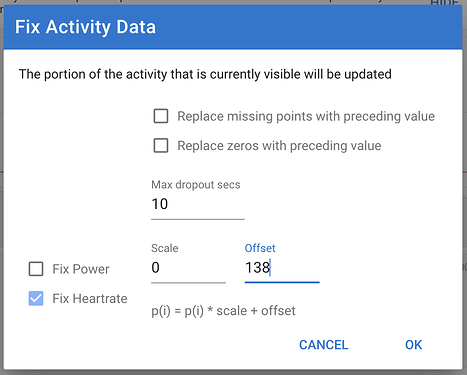This screenshot has width=467, height=375.
Task: Check the Fix Power checkbox
Action: tap(36, 269)
